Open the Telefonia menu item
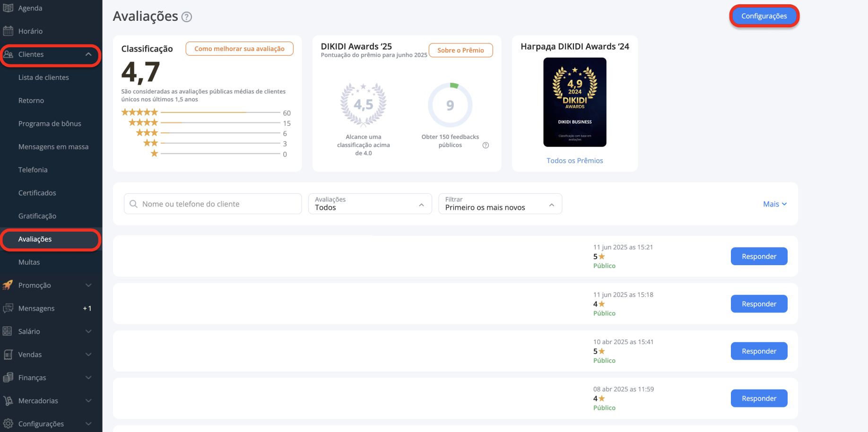868x432 pixels. (x=33, y=170)
